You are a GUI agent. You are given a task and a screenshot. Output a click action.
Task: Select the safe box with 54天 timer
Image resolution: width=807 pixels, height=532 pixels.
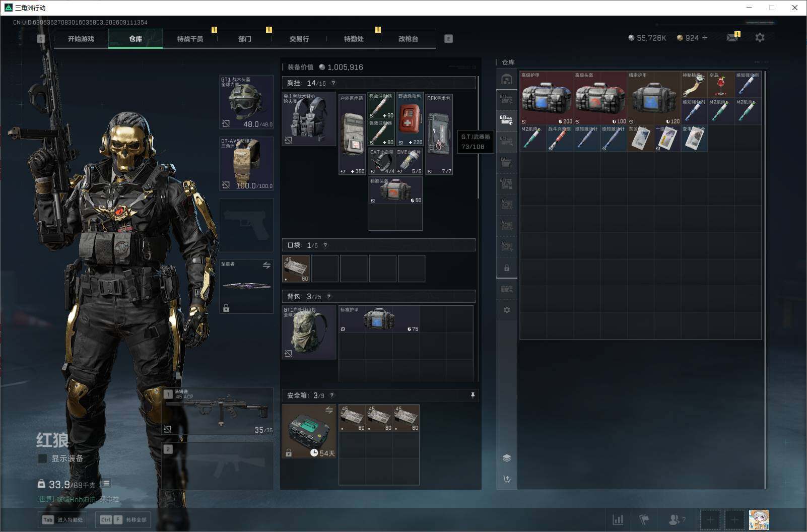[309, 431]
